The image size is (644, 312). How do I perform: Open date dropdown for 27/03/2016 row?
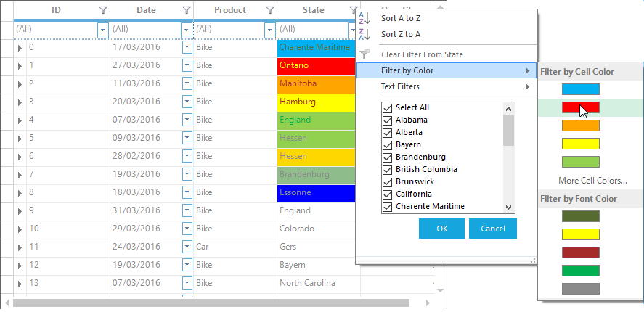[x=187, y=65]
